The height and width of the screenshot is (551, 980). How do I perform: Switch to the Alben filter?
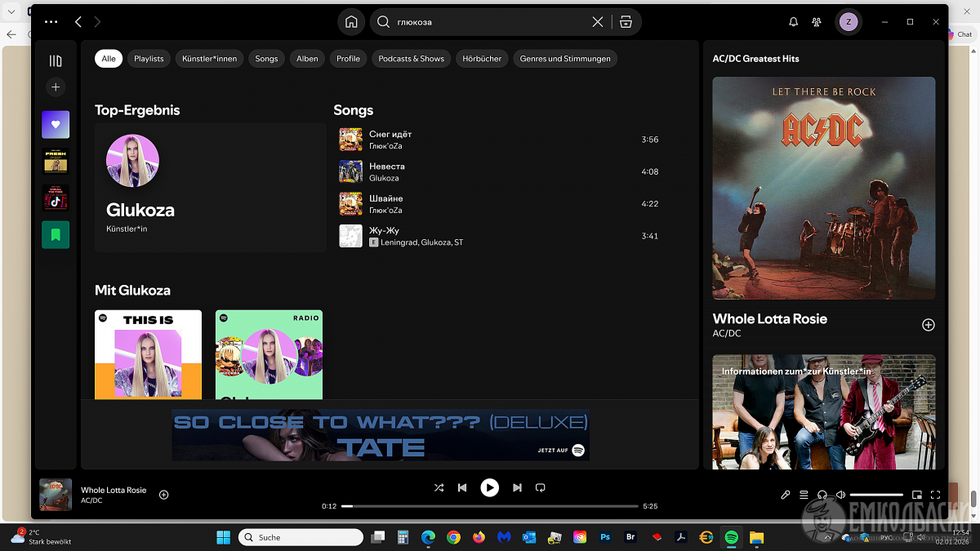pyautogui.click(x=307, y=59)
